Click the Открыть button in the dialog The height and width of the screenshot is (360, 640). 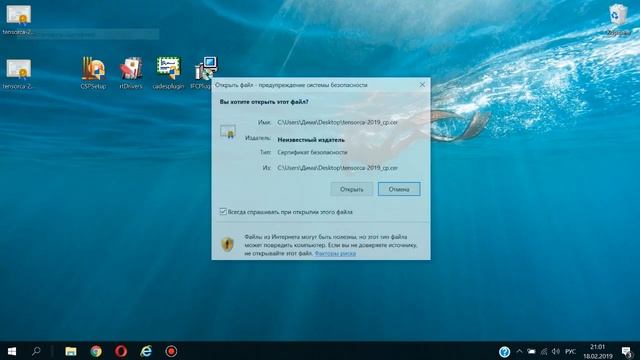point(351,189)
